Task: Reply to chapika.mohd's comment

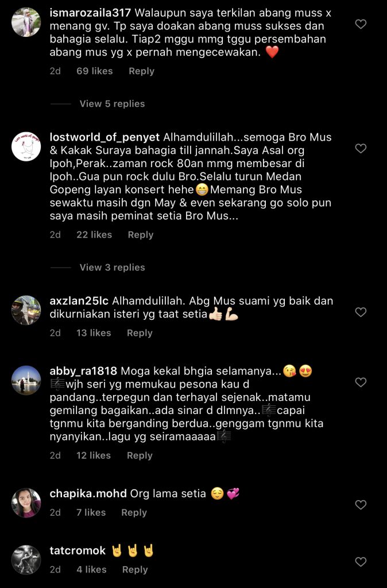Action: (134, 513)
